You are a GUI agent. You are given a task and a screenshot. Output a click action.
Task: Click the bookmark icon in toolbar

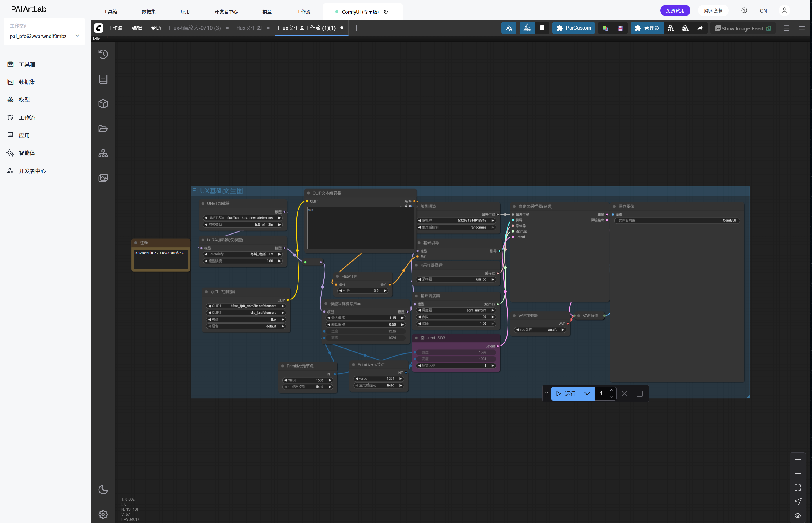click(x=542, y=28)
